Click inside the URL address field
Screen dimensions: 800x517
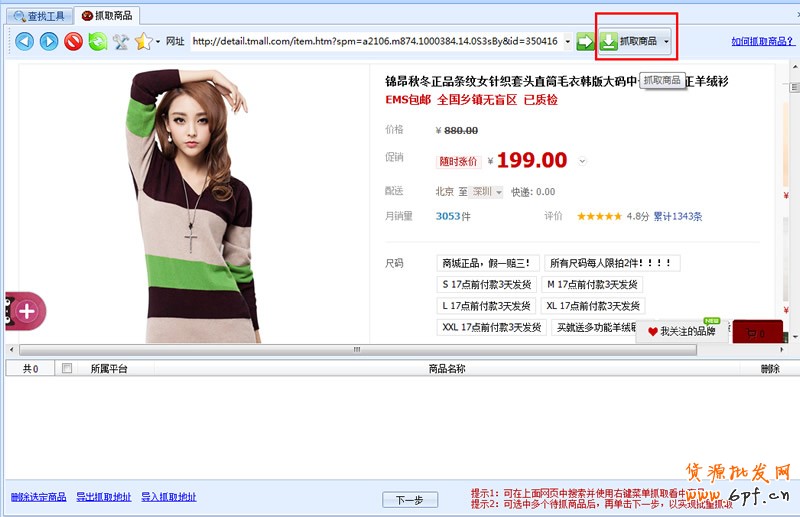pos(375,41)
